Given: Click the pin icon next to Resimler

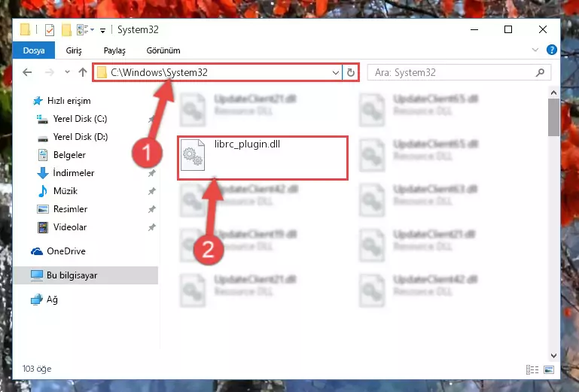Looking at the screenshot, I should (151, 209).
